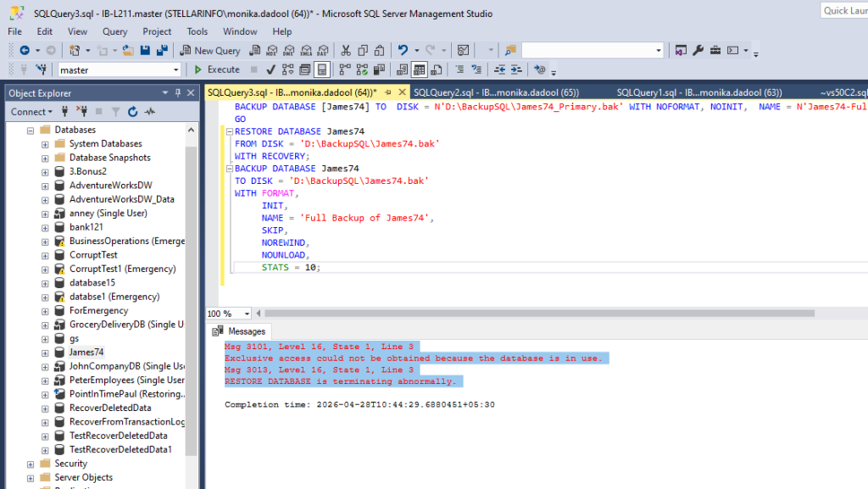Click the Cut scissors icon
This screenshot has height=489, width=868.
click(x=346, y=50)
